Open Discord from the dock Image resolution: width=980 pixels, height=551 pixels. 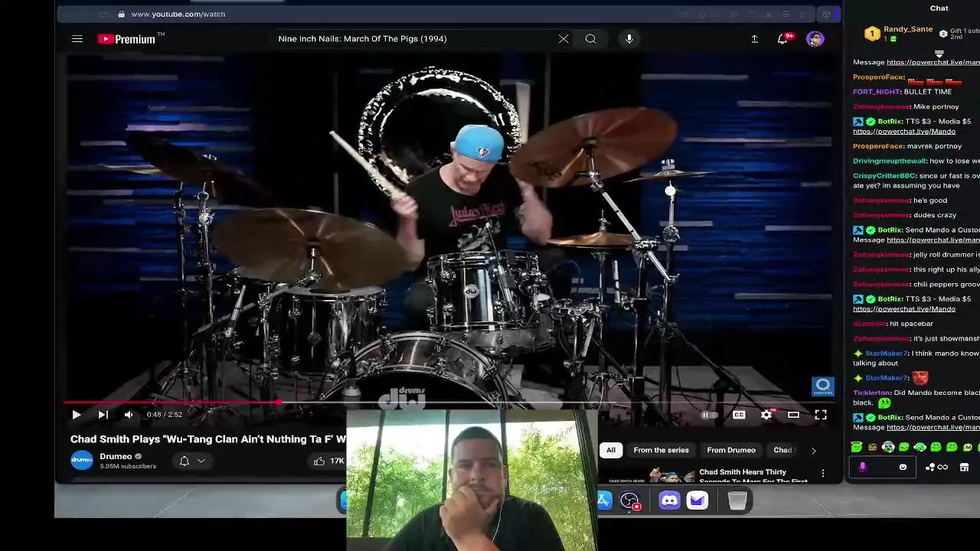coord(669,500)
